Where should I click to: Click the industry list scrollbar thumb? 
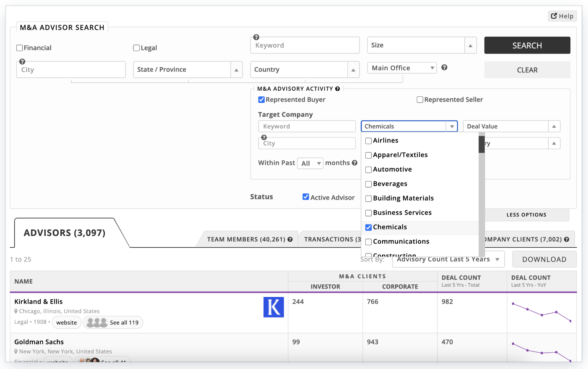coord(482,144)
